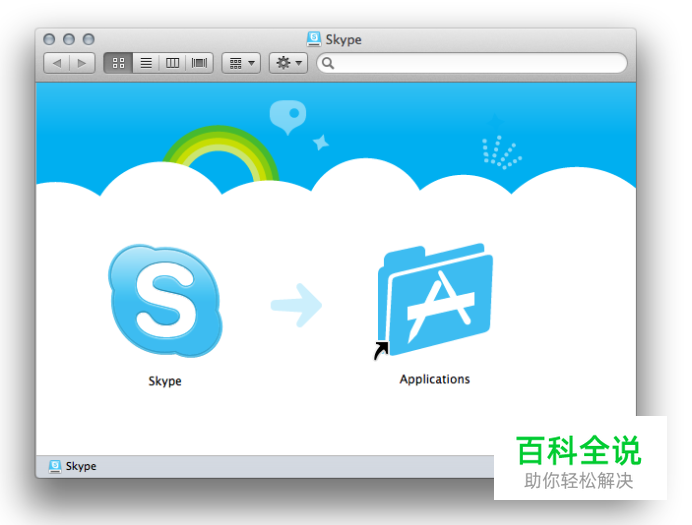The image size is (692, 525).
Task: Switch to icon view
Action: pos(118,63)
